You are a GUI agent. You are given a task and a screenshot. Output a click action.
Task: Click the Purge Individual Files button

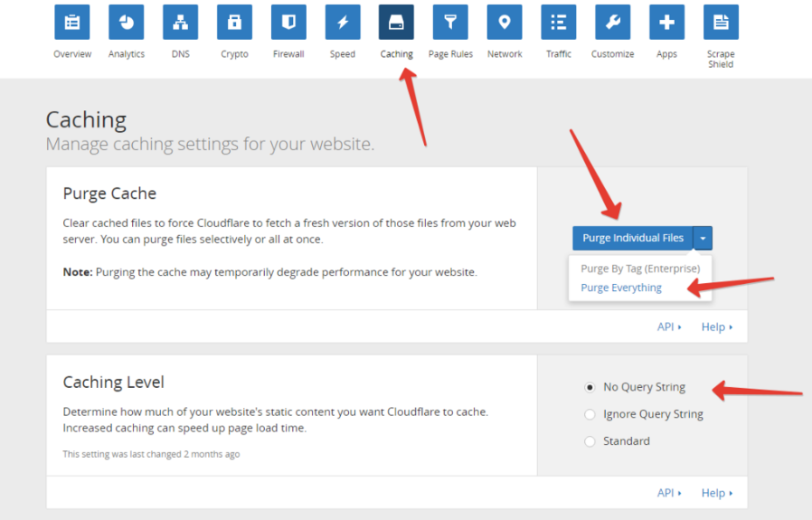[633, 238]
